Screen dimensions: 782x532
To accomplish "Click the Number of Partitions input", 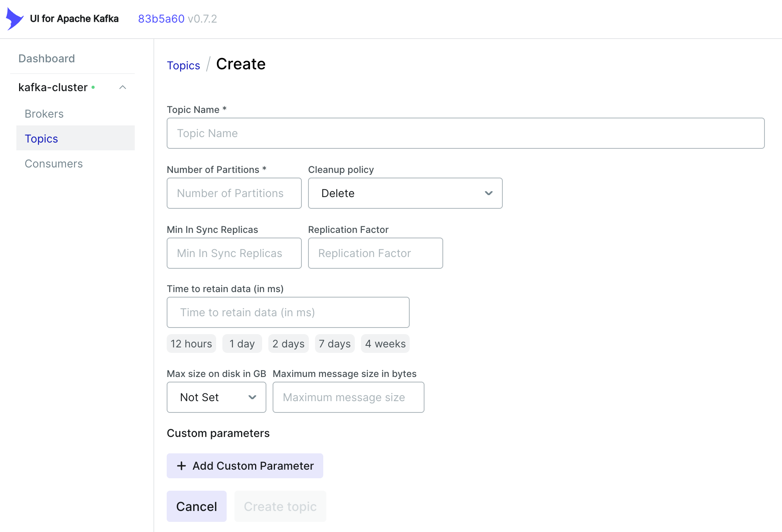I will click(234, 193).
